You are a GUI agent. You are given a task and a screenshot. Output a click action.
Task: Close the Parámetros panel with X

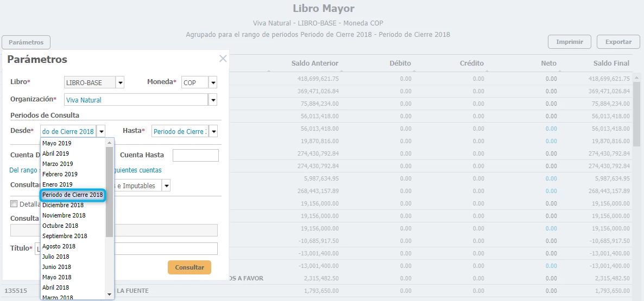(x=223, y=59)
